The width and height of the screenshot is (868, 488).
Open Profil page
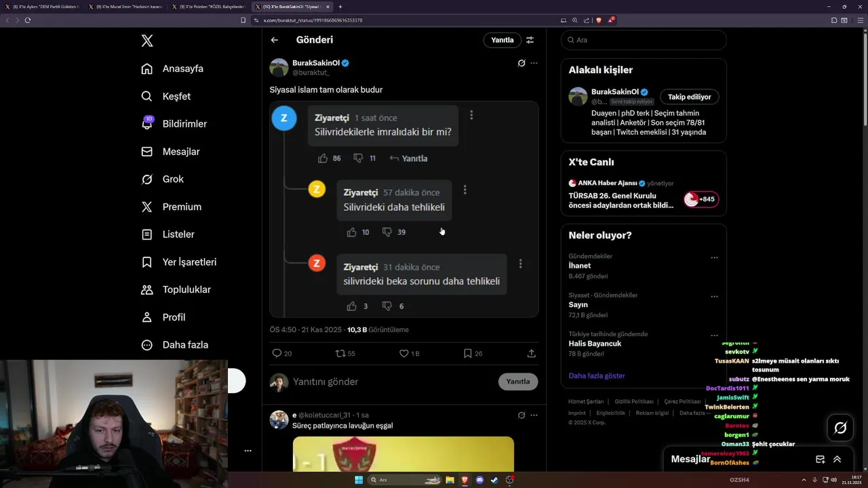(x=163, y=317)
